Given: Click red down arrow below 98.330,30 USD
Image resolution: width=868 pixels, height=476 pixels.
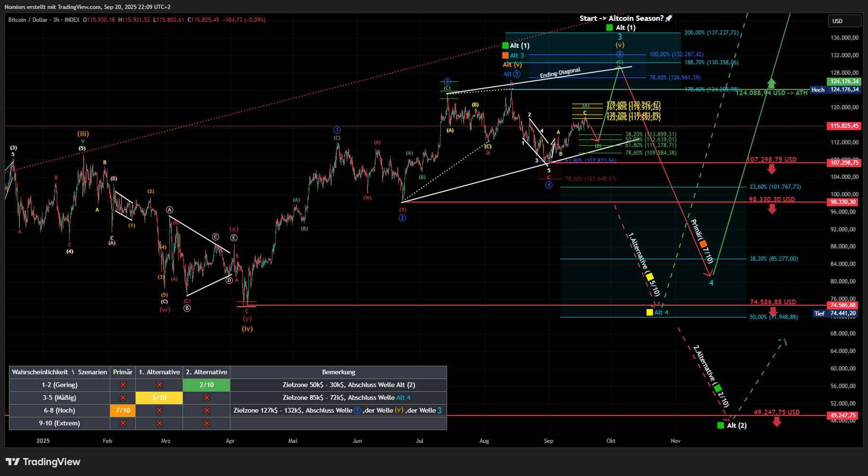Looking at the screenshot, I should [x=772, y=209].
